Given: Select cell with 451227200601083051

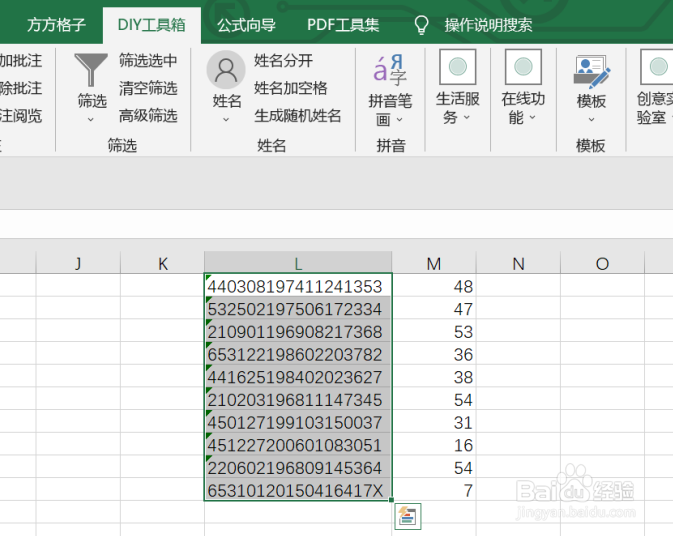Looking at the screenshot, I should (x=298, y=445).
